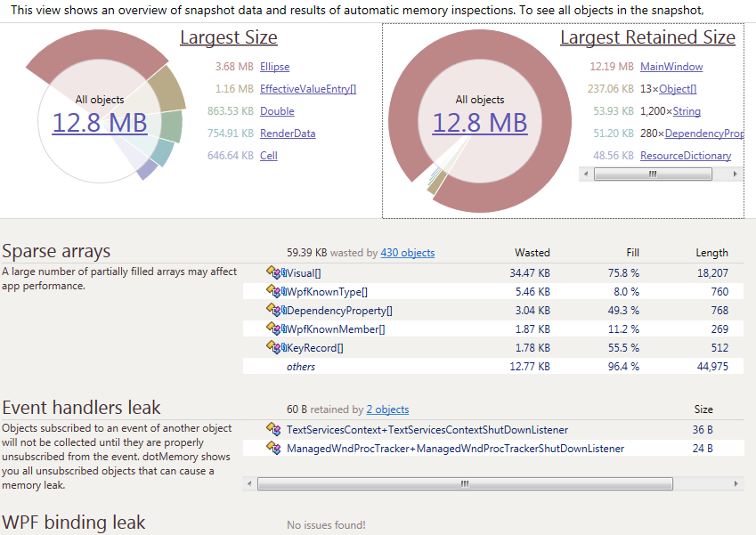Open All objects in Largest Retained Size chart
756x535 pixels.
480,123
